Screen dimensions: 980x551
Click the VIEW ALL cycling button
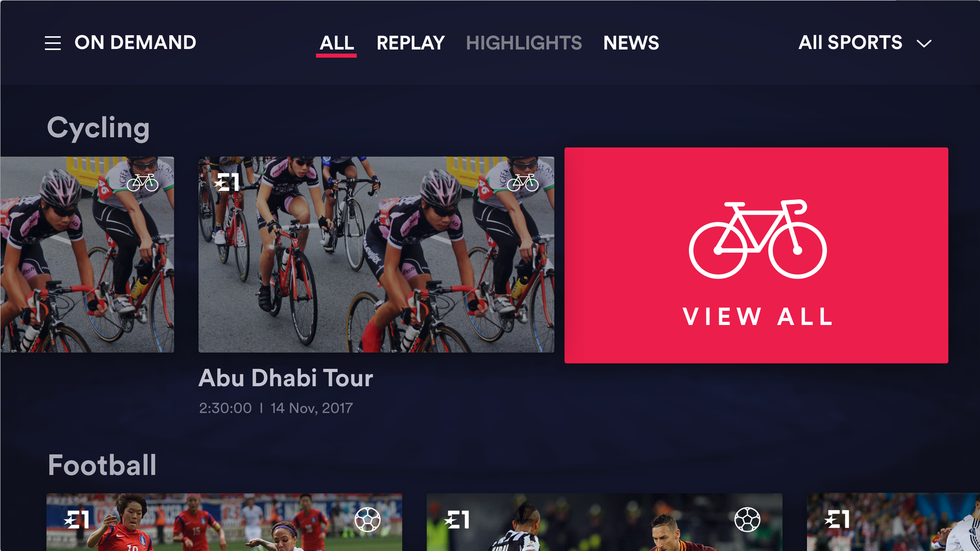click(756, 255)
